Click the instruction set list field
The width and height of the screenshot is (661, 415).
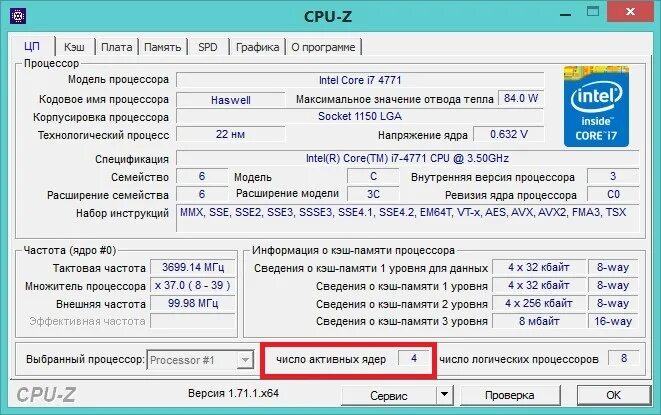pyautogui.click(x=407, y=218)
